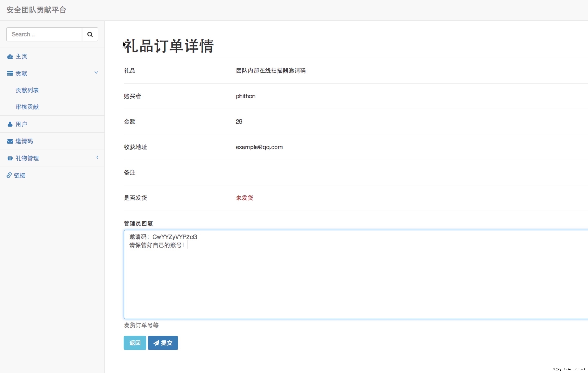Select 审核贡献 in the sidebar

pos(27,107)
